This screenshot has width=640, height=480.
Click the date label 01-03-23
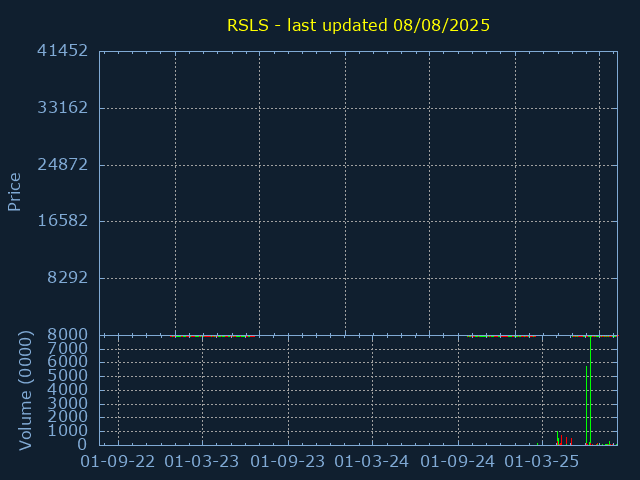coord(202,462)
